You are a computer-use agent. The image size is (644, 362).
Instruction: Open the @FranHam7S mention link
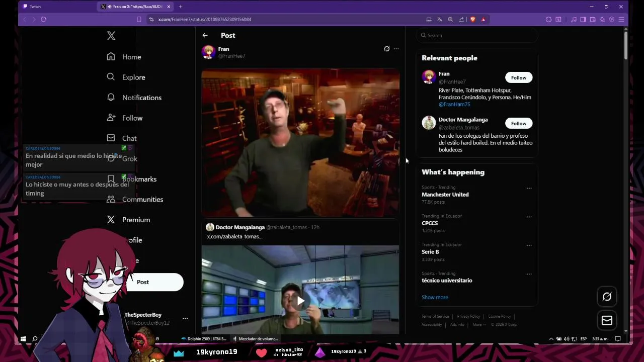click(x=454, y=104)
